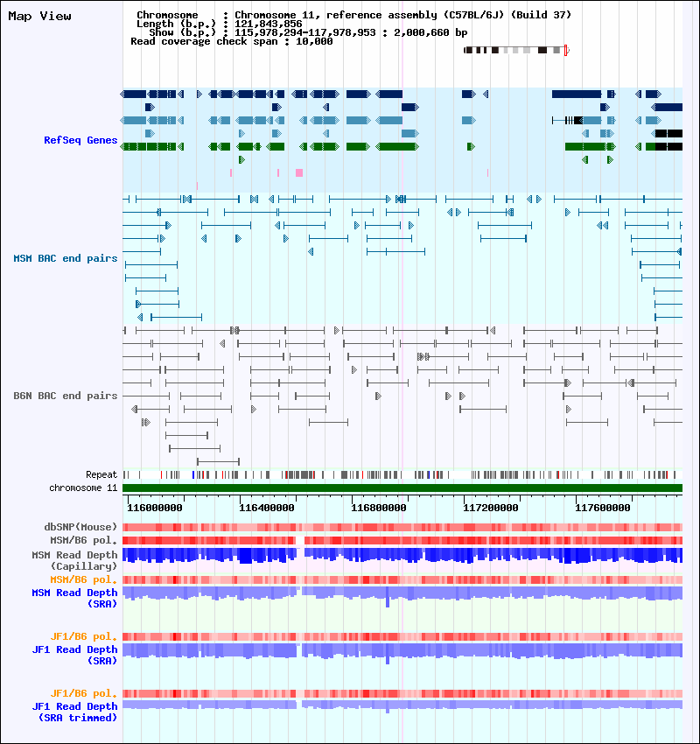Viewport: 700px width, 744px height.
Task: Click the longest dark navy gene bar in top RefSeq row
Action: 577,94
